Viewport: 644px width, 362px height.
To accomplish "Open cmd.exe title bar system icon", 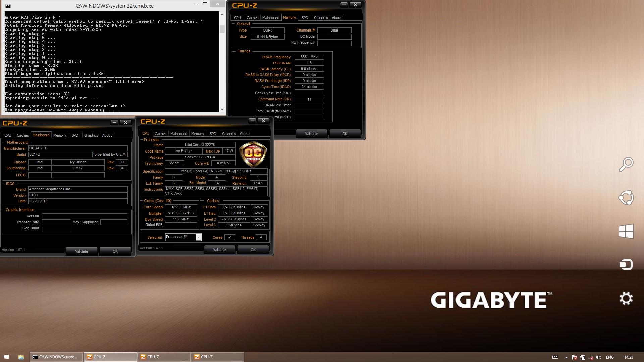I will point(8,6).
